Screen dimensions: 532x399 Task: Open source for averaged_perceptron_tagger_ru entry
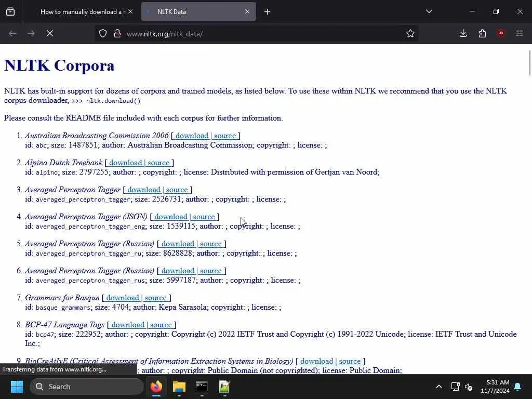tap(211, 244)
